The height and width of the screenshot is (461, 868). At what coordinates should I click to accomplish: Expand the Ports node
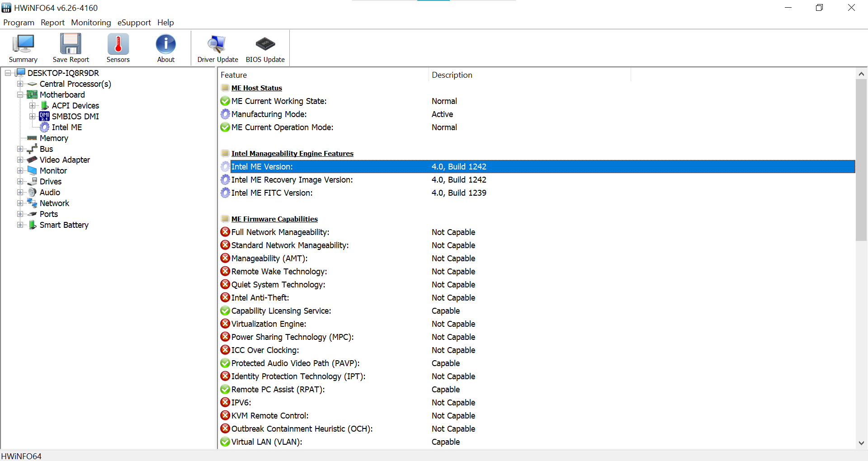pyautogui.click(x=20, y=214)
